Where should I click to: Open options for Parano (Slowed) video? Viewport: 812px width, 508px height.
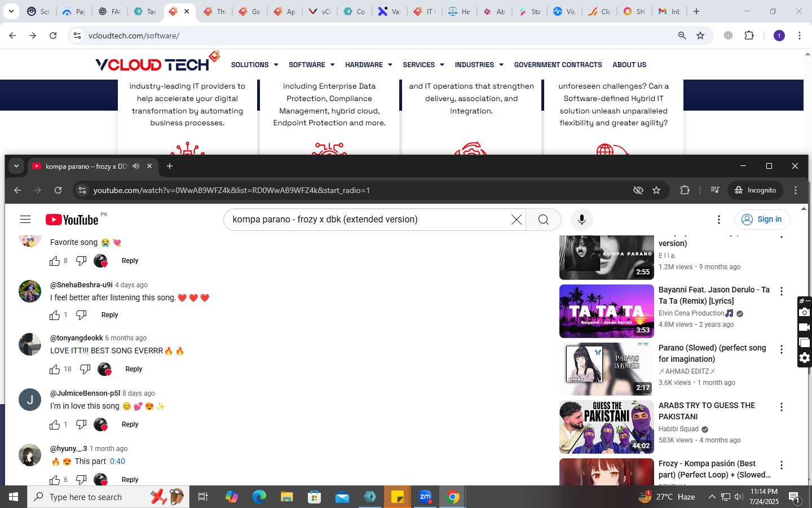pyautogui.click(x=782, y=350)
